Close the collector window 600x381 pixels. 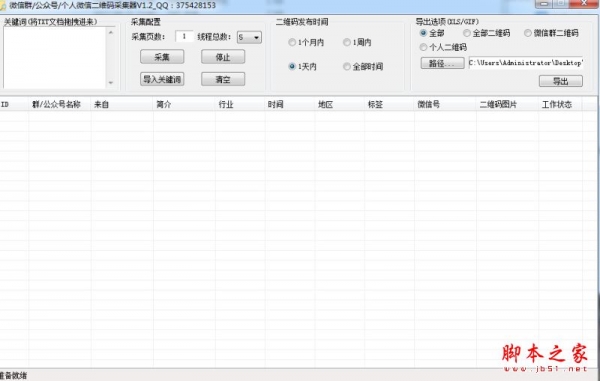584,3
